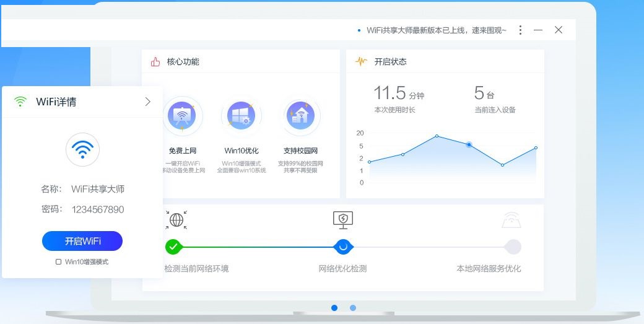Click the green WiFi signal icon beside WiFi详情
The width and height of the screenshot is (644, 324).
20,102
